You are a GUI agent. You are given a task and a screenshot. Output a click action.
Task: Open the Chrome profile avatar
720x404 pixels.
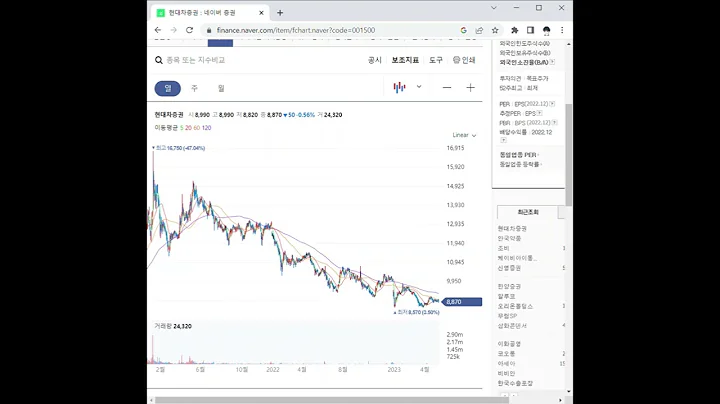(x=546, y=30)
